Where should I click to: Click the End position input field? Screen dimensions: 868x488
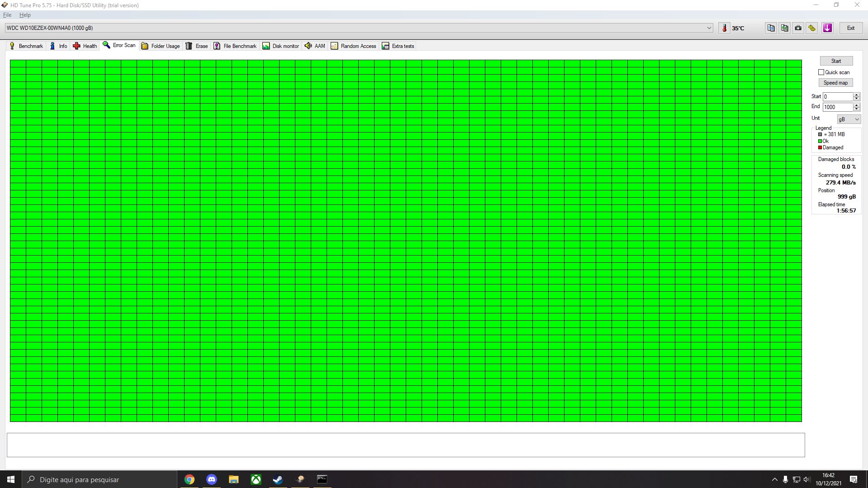pyautogui.click(x=838, y=107)
